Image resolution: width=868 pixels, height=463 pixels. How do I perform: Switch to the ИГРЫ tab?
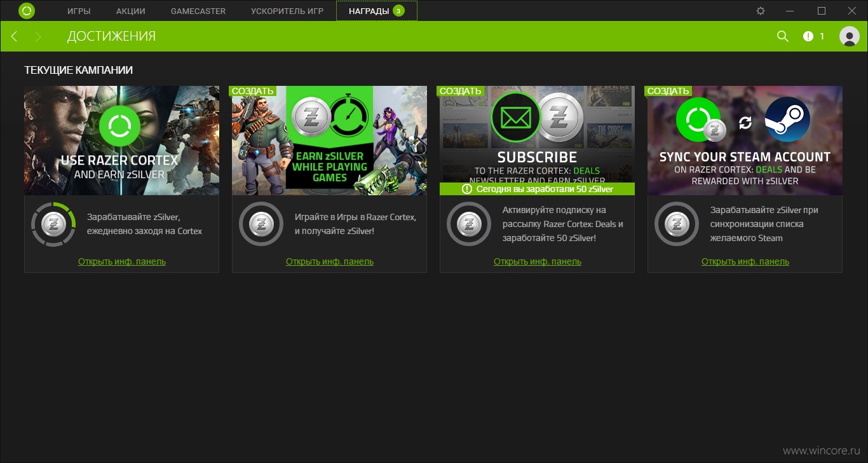click(x=79, y=11)
